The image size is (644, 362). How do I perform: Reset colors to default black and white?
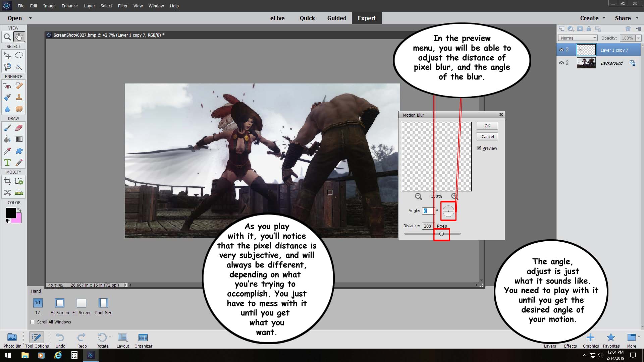8,221
